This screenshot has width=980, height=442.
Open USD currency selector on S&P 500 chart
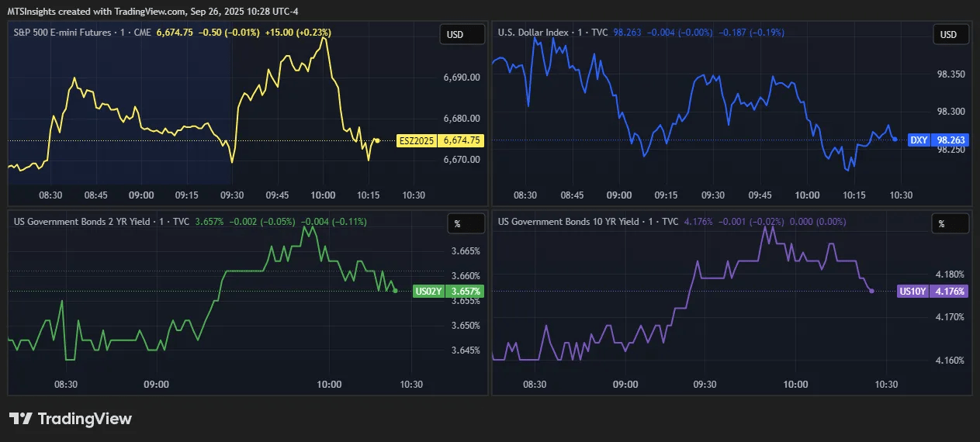[x=455, y=35]
